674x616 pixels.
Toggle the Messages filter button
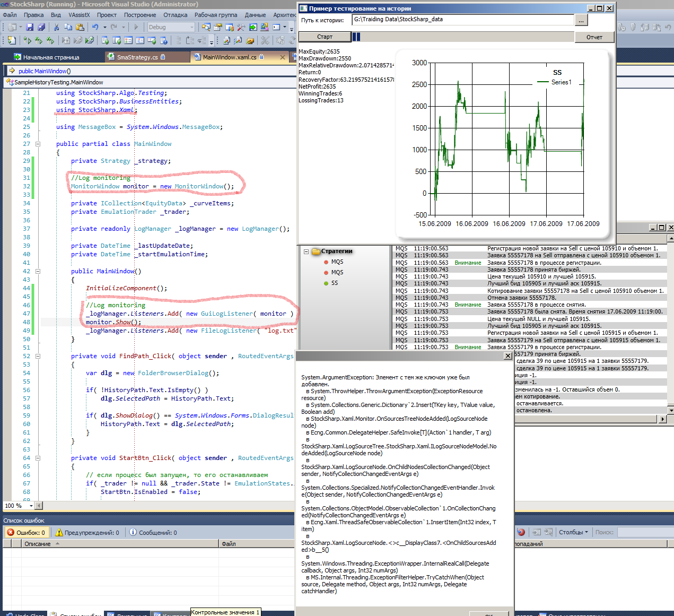(x=153, y=532)
